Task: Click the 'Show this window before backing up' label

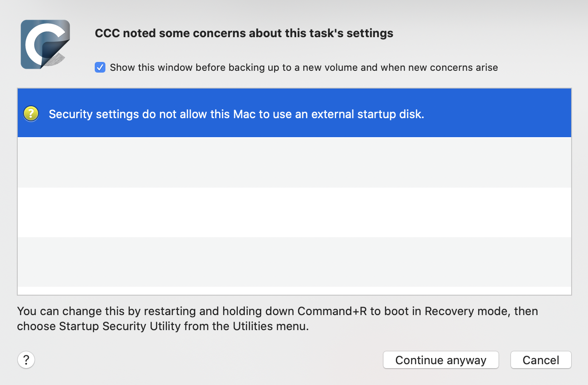Action: point(304,68)
